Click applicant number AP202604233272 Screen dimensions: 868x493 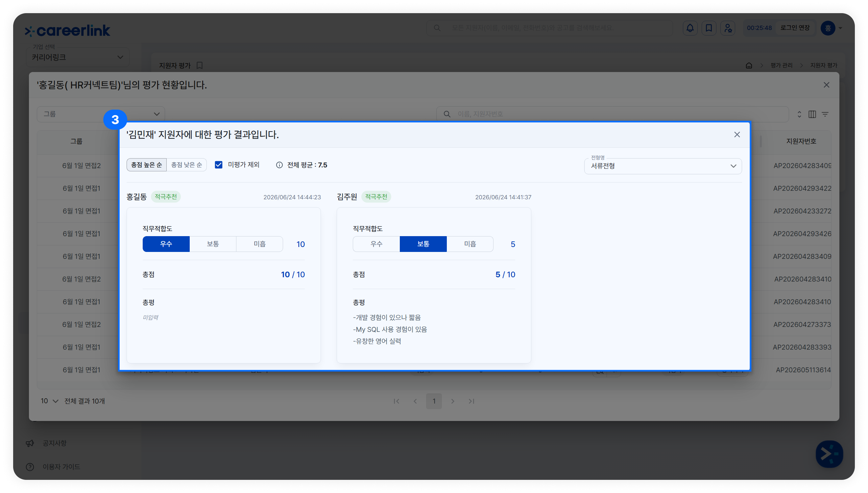pos(802,211)
